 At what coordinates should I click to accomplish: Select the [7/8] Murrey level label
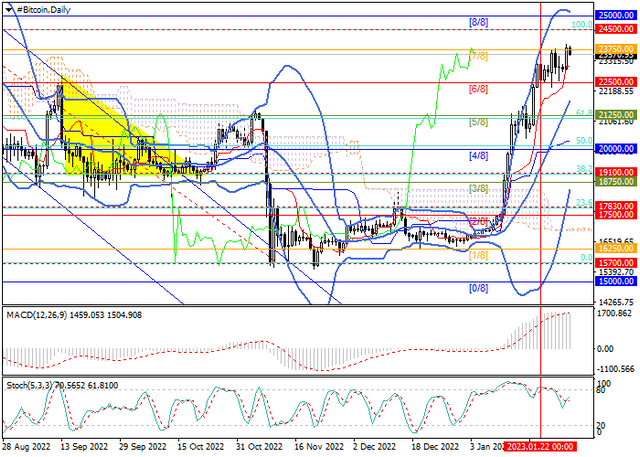(x=478, y=56)
